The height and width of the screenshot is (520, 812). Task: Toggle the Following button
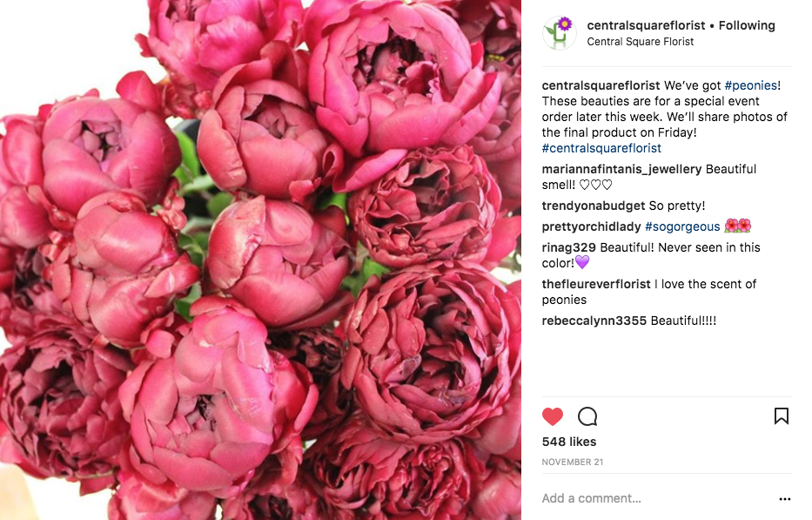(x=747, y=25)
